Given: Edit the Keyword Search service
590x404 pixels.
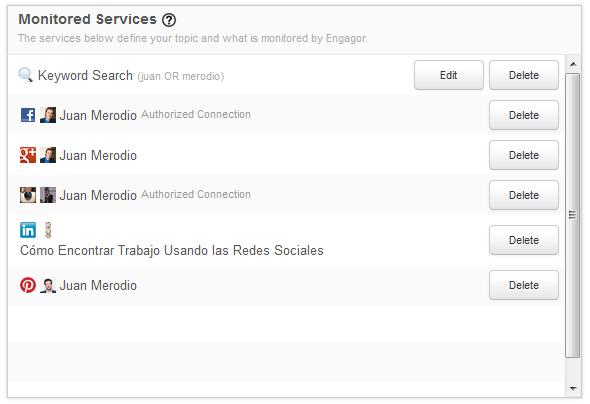Looking at the screenshot, I should (449, 75).
